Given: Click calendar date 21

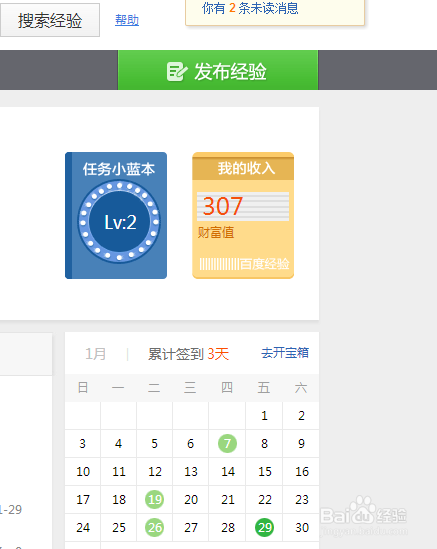Looking at the screenshot, I should 228,500.
